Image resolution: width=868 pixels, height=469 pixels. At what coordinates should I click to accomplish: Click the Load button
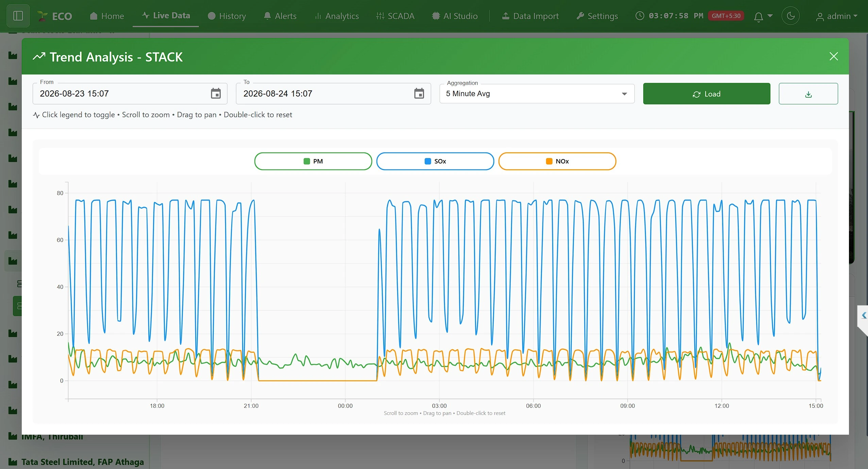[x=707, y=93]
